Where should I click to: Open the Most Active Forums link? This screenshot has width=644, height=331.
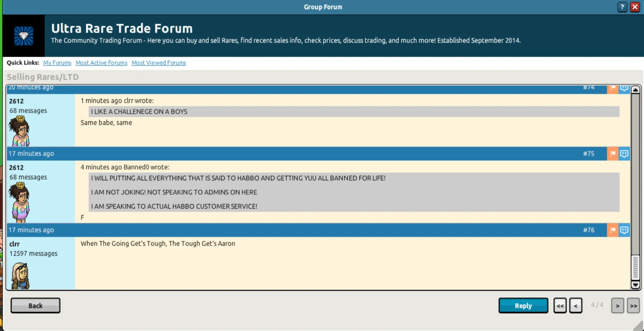click(101, 63)
